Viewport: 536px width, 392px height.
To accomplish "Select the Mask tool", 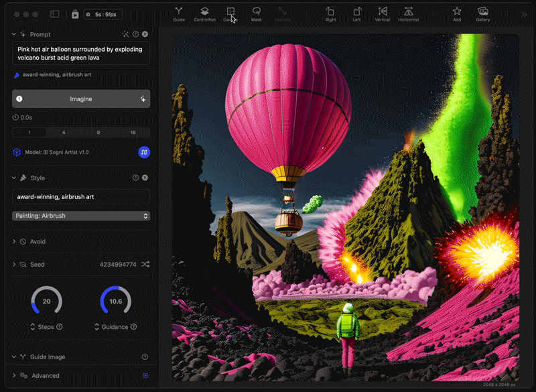I will point(256,14).
